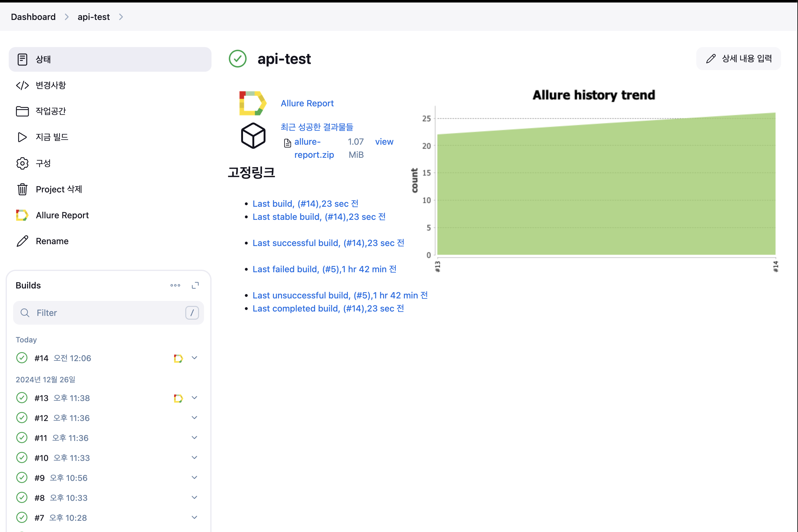Click slash shortcut badge in filter
Image resolution: width=798 pixels, height=532 pixels.
[192, 313]
